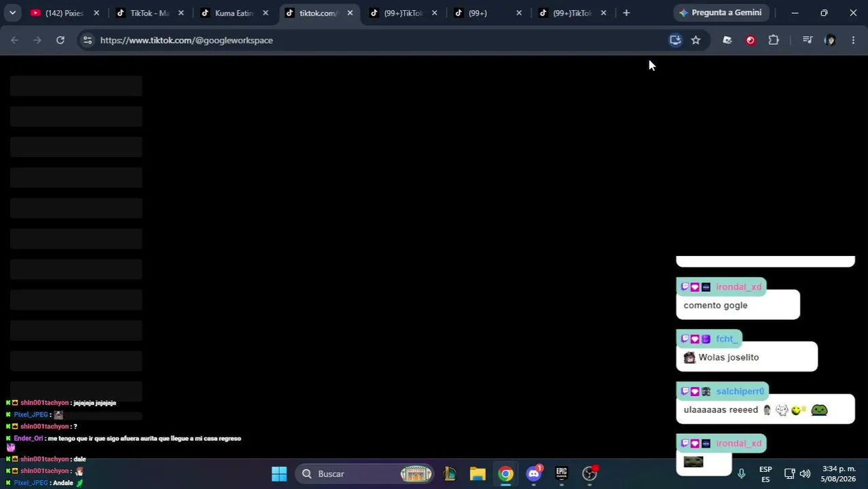Viewport: 868px width, 489px height.
Task: Close the (142) Pixies tab
Action: pos(96,13)
